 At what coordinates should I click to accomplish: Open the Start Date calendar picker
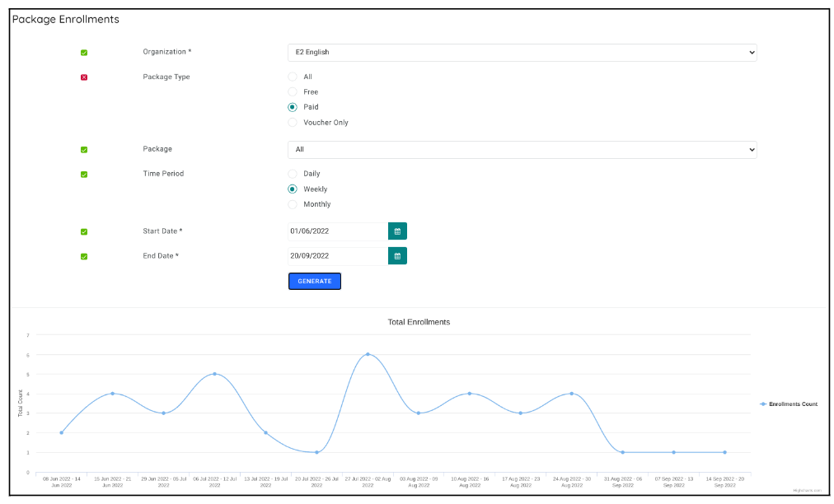coord(397,231)
